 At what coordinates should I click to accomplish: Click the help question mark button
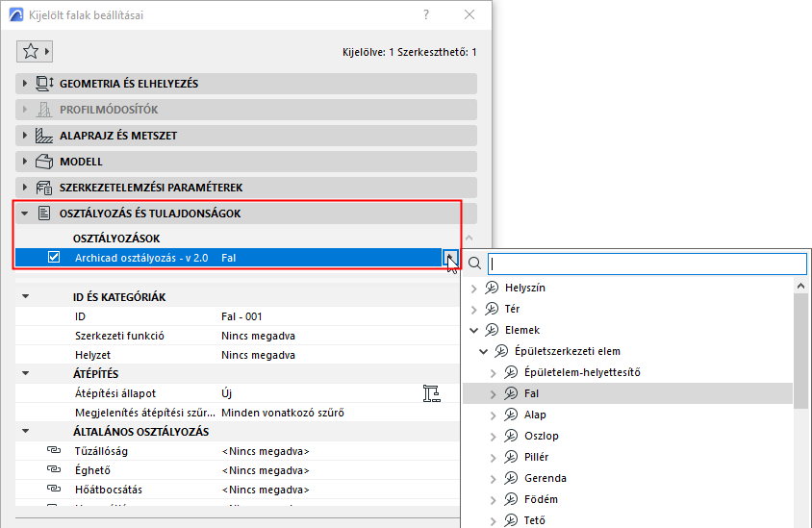pyautogui.click(x=425, y=14)
